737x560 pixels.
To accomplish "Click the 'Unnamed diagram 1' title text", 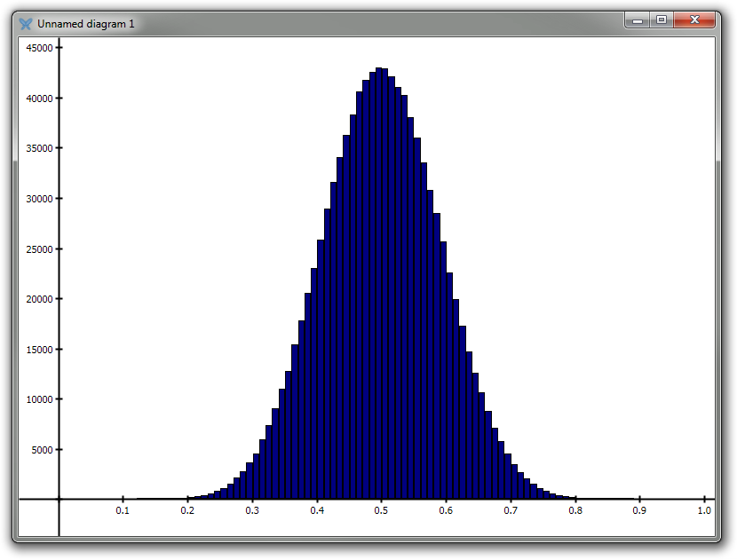I will click(x=86, y=23).
